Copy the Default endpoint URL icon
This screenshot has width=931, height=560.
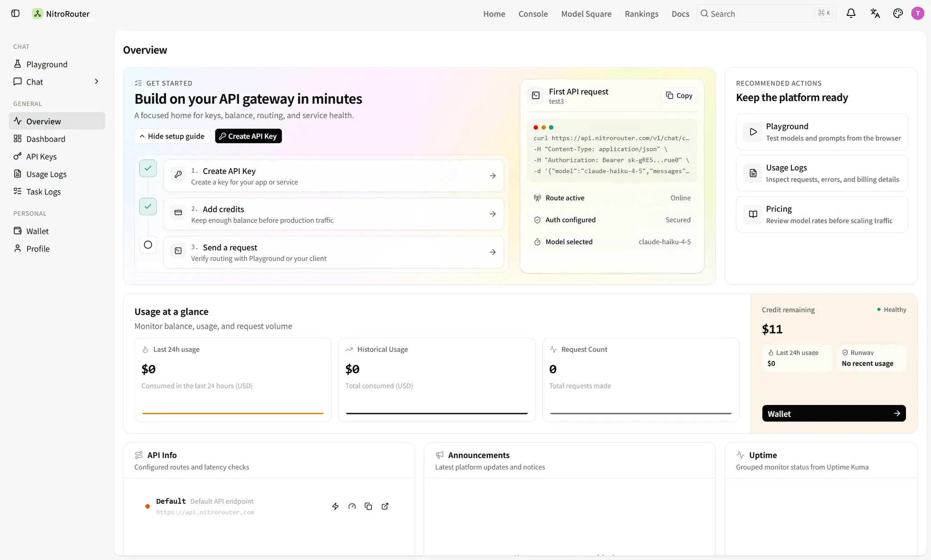368,506
